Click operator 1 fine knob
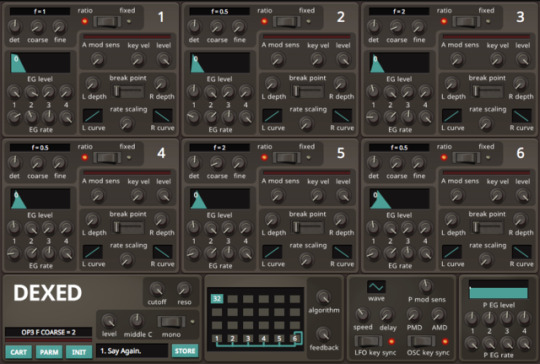The width and height of the screenshot is (540, 364). (60, 26)
